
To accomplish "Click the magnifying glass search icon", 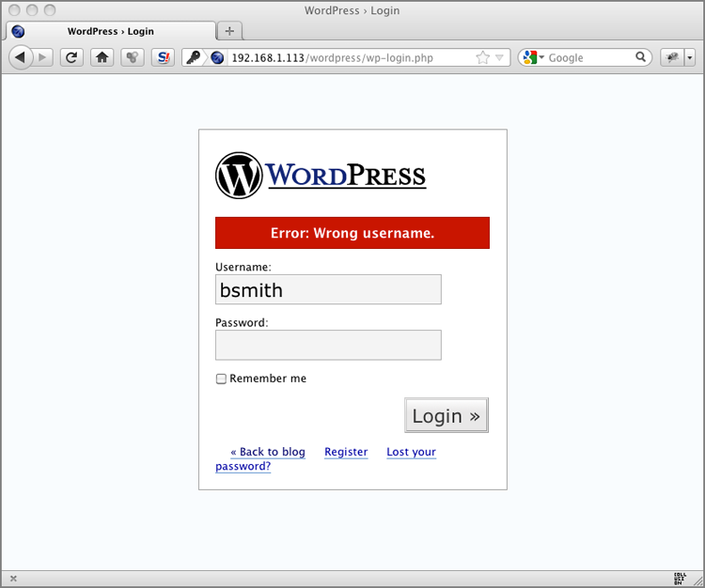I will (641, 57).
